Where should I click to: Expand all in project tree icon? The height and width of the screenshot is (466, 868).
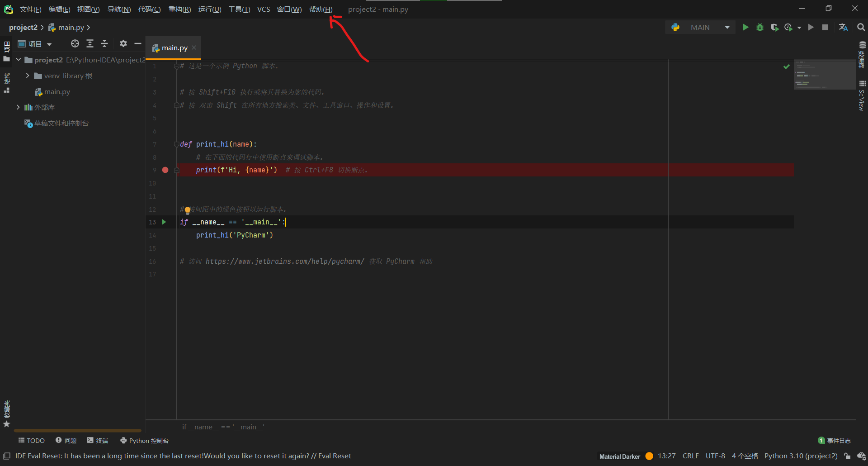(90, 43)
